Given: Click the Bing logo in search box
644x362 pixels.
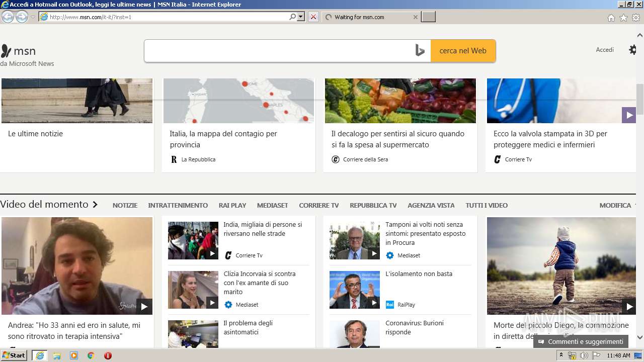Looking at the screenshot, I should click(x=420, y=51).
